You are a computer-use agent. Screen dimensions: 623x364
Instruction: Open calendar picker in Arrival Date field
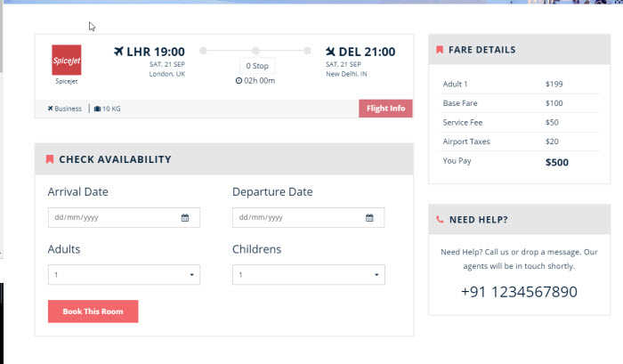(185, 217)
